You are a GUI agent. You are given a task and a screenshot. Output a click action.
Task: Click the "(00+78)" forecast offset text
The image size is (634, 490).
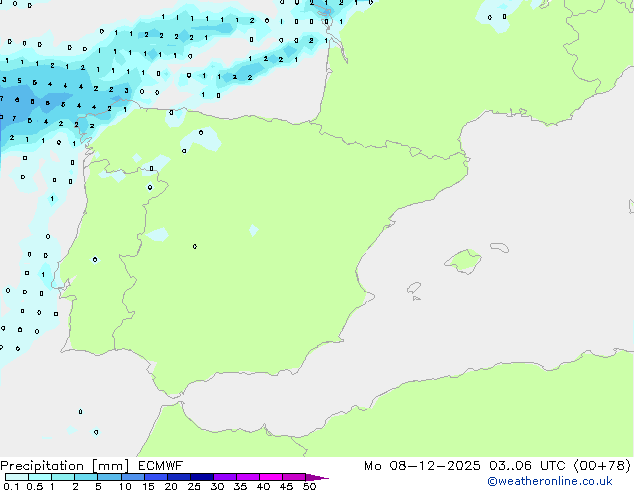(602, 466)
